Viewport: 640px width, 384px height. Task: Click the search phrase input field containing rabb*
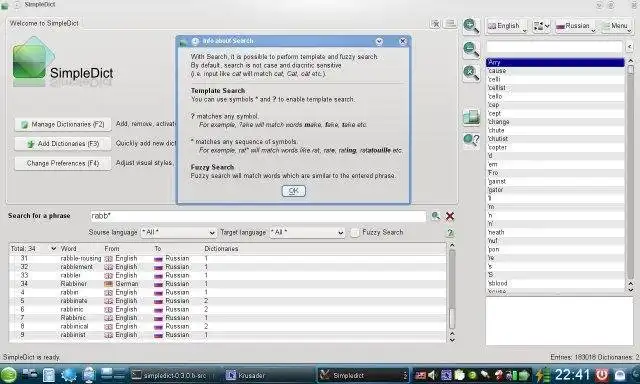[258, 216]
